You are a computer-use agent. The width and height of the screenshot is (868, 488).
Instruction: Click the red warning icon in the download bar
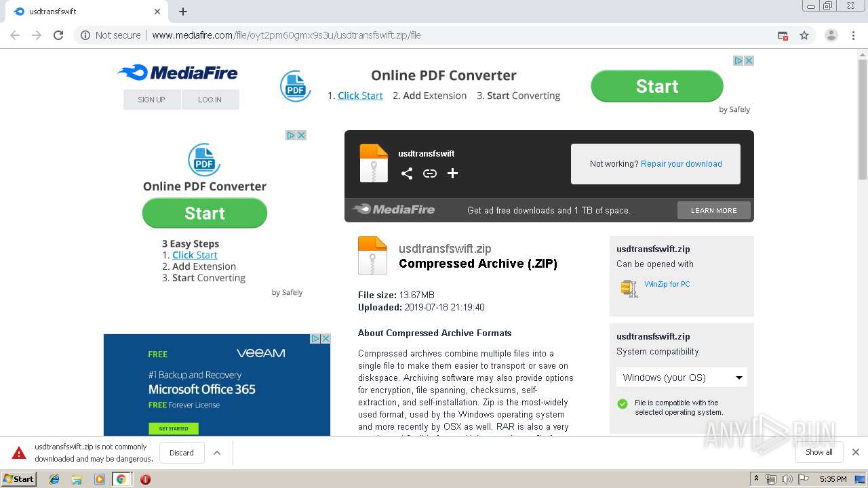pos(19,453)
